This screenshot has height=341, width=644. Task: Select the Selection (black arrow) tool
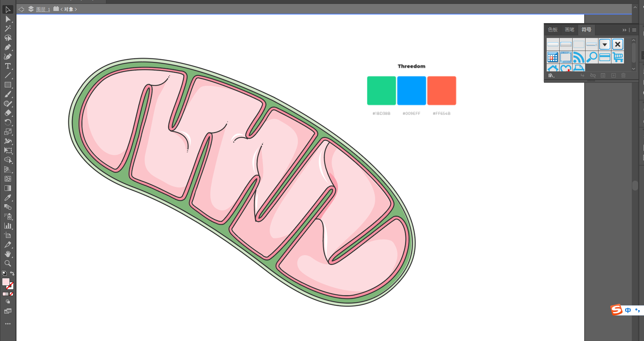point(8,9)
